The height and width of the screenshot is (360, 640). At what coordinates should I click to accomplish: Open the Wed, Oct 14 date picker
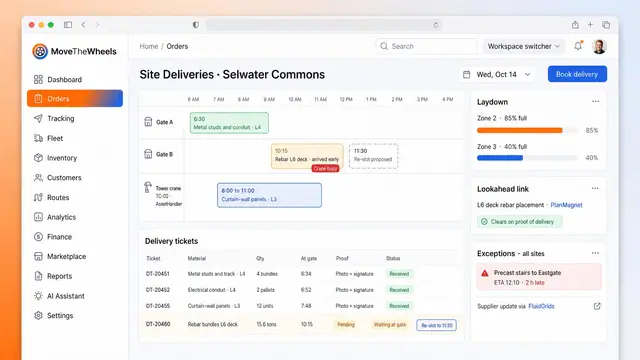(x=497, y=74)
